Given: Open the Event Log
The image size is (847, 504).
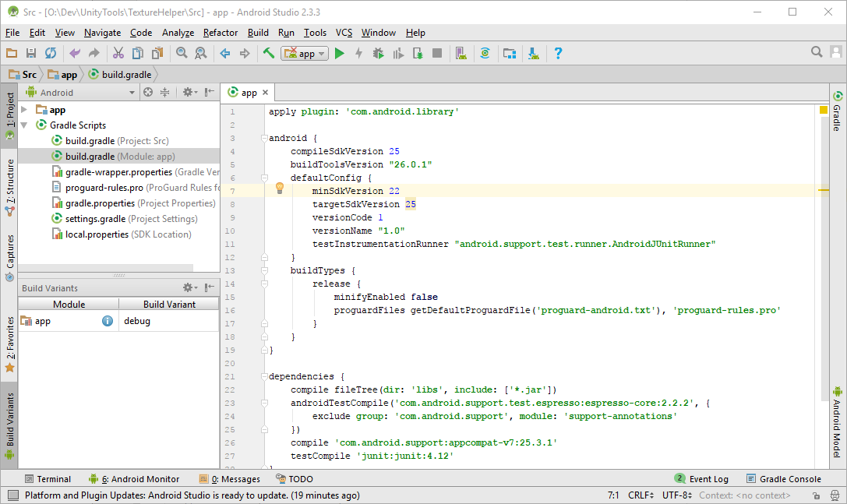Looking at the screenshot, I should [702, 479].
